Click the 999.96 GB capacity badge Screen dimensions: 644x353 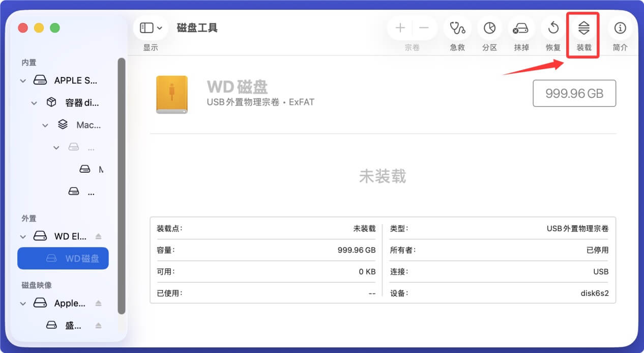[x=574, y=93]
